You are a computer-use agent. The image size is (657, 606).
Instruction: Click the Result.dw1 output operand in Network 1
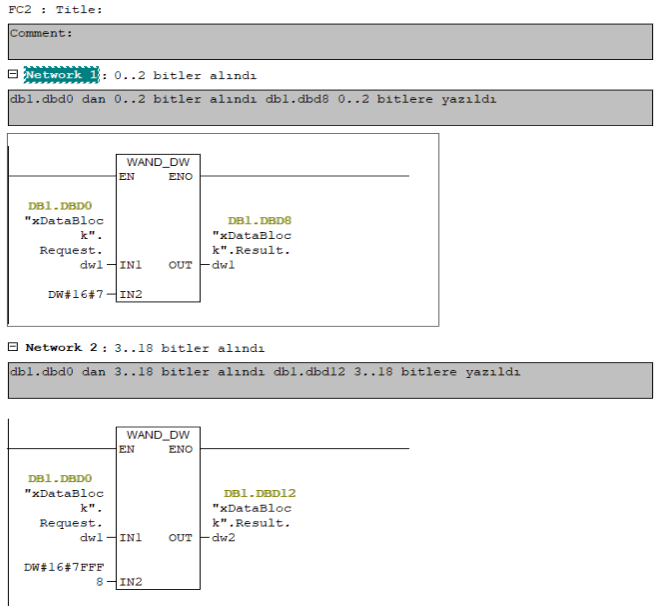tap(251, 250)
